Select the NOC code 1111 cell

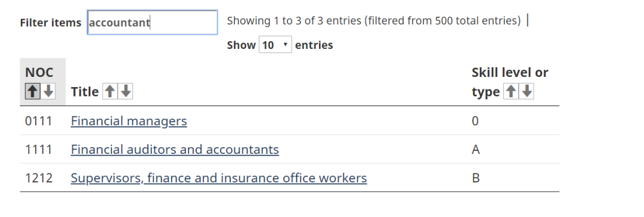[39, 149]
